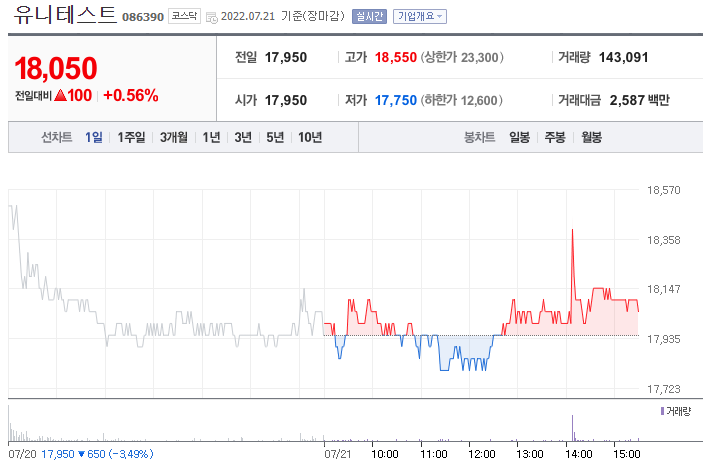Select the 10년 chart period
This screenshot has width=703, height=470.
pyautogui.click(x=310, y=137)
